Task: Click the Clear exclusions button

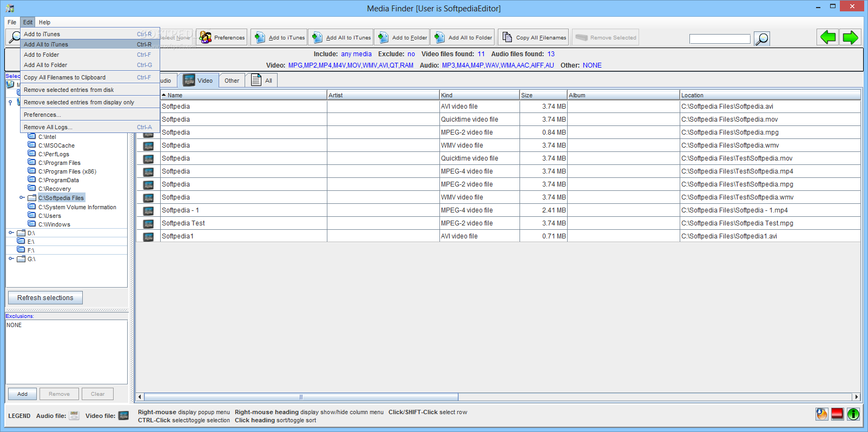Action: 98,394
